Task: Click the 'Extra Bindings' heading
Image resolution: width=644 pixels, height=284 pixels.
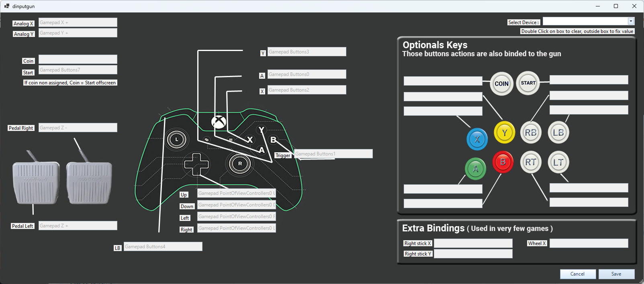Action: click(x=433, y=228)
